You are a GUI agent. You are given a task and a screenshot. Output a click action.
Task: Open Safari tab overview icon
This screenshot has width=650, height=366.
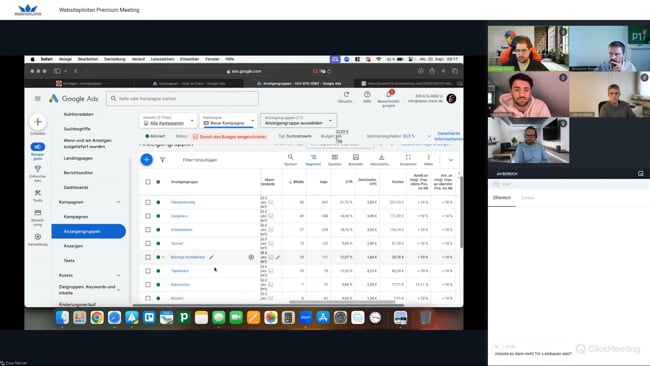click(455, 71)
